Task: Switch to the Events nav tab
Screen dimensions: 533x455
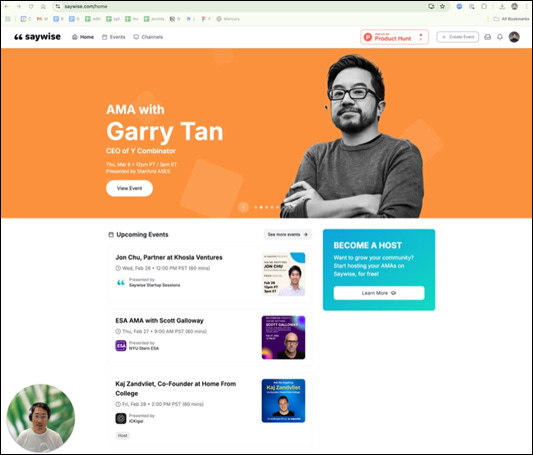Action: [114, 37]
